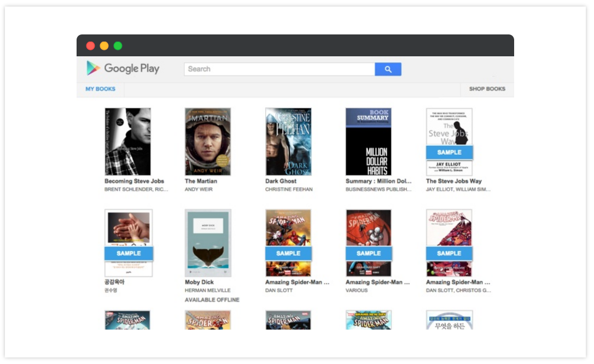Screen dimensions: 594x364
Task: Click author Brent Schlender text
Action: pyautogui.click(x=136, y=189)
